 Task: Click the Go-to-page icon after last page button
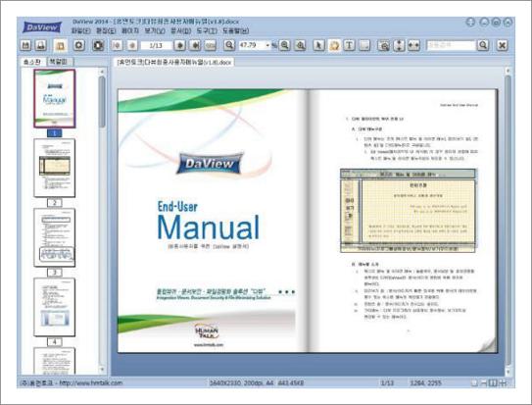(211, 45)
